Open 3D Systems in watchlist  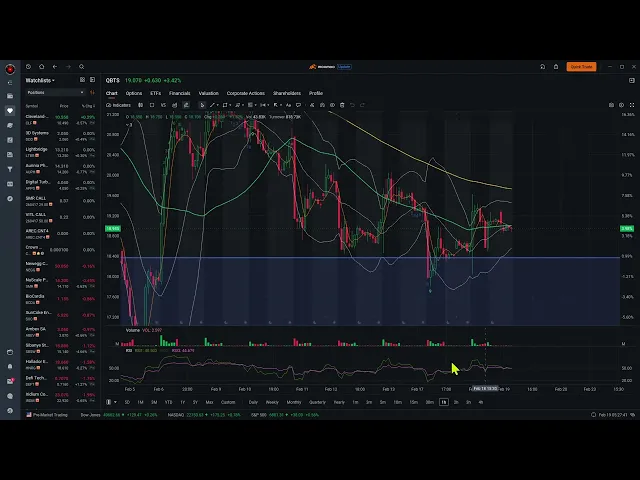60,136
